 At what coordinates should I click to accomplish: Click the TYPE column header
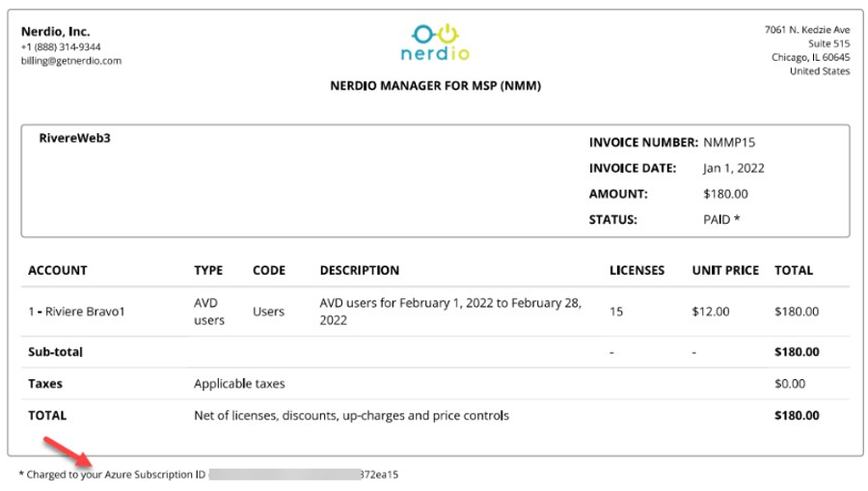[x=208, y=271]
